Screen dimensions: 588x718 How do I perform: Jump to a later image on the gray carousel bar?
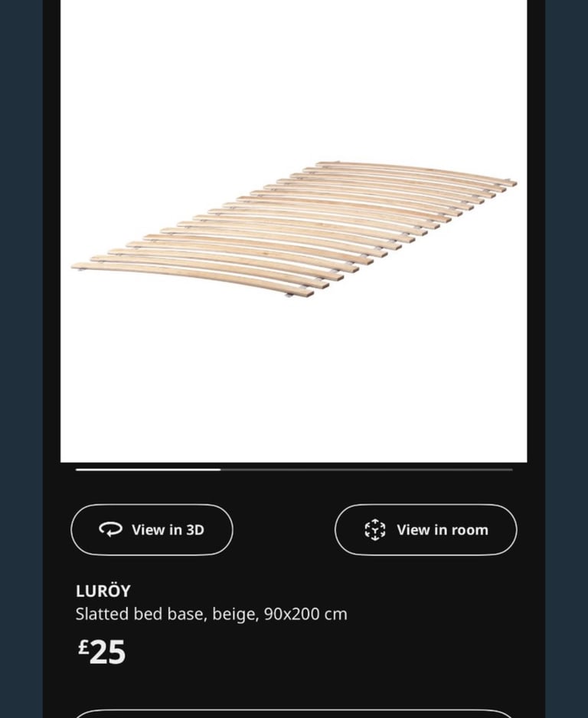click(x=366, y=470)
